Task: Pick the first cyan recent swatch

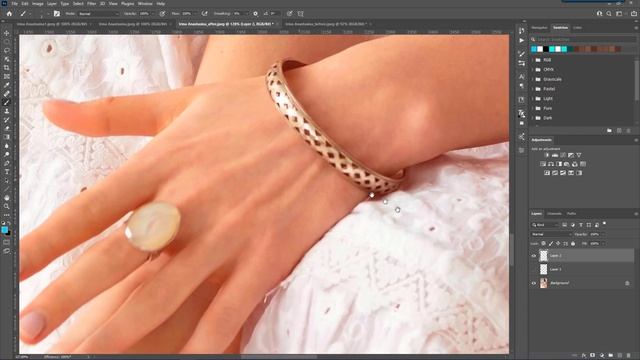Action: click(534, 49)
